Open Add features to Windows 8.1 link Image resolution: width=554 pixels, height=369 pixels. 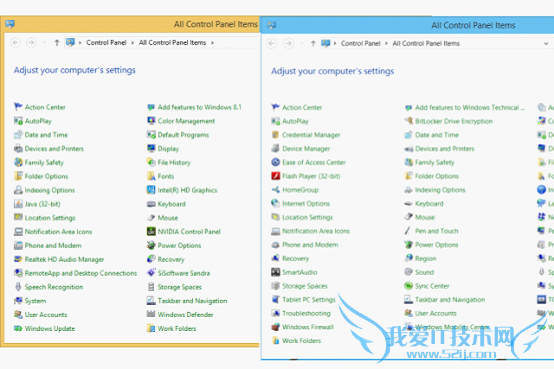pos(200,107)
